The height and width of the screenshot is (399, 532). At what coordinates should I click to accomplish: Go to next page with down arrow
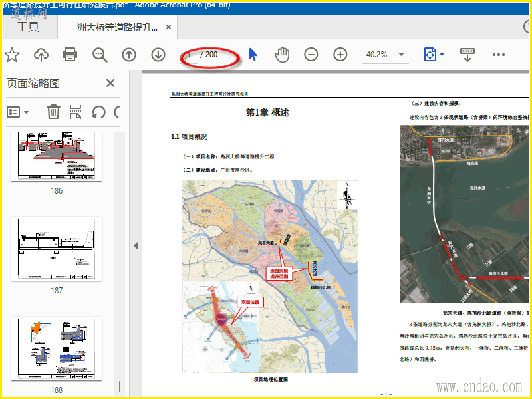point(158,55)
